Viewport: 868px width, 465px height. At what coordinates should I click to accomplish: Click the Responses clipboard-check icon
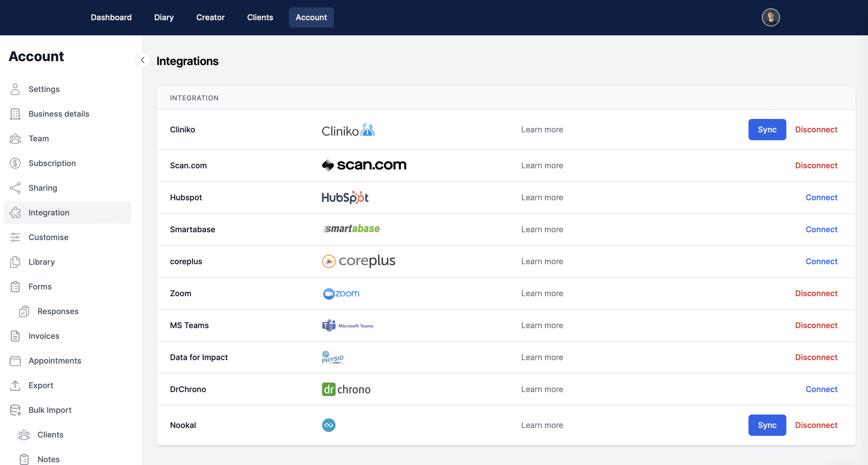(x=24, y=311)
